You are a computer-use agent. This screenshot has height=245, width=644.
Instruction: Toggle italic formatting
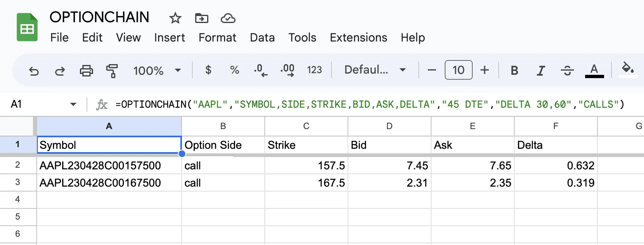(541, 70)
